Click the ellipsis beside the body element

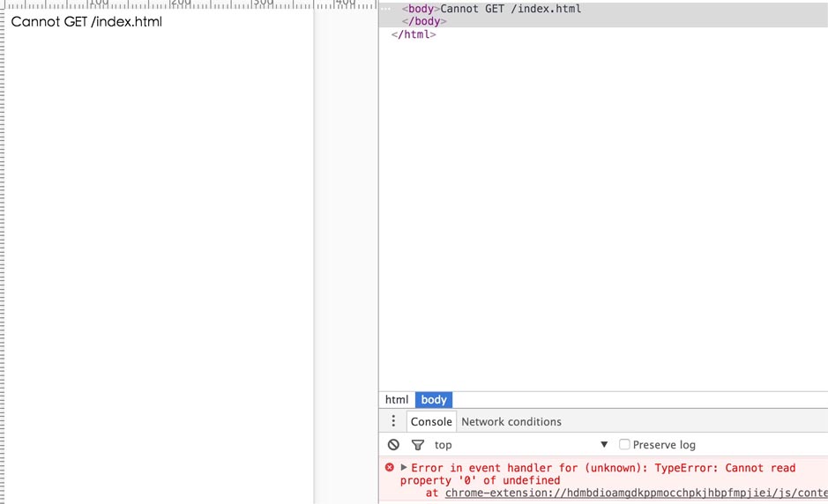pos(385,9)
